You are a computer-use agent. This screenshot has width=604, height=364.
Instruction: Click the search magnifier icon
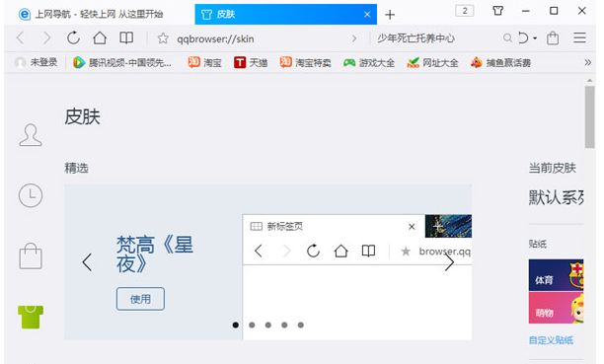pos(507,37)
